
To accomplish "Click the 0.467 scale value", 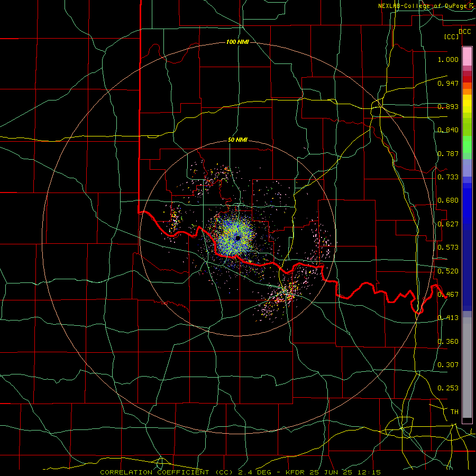I will pyautogui.click(x=448, y=295).
